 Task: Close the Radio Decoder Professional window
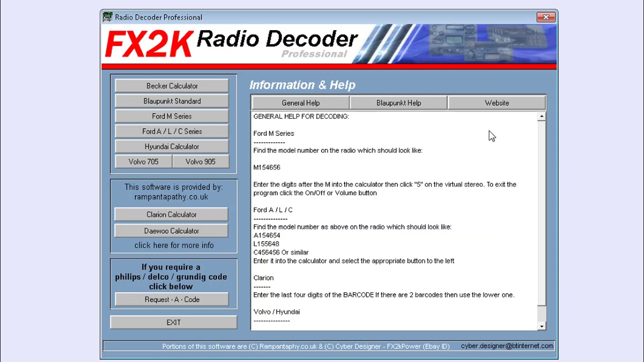click(x=546, y=17)
